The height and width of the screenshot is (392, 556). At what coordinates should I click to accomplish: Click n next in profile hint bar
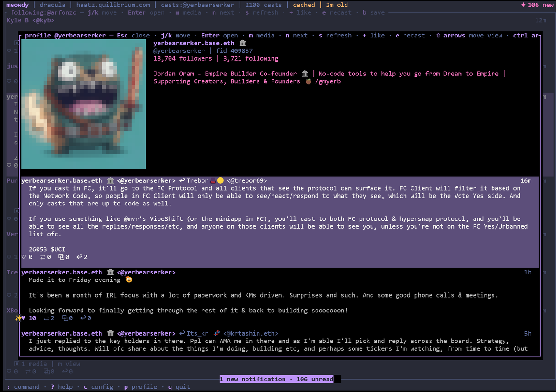tap(297, 36)
